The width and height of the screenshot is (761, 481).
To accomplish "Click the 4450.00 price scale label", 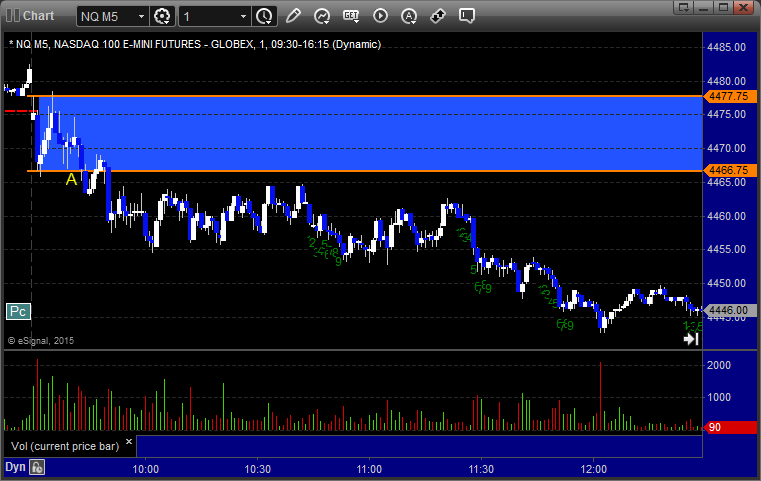I will [x=727, y=283].
